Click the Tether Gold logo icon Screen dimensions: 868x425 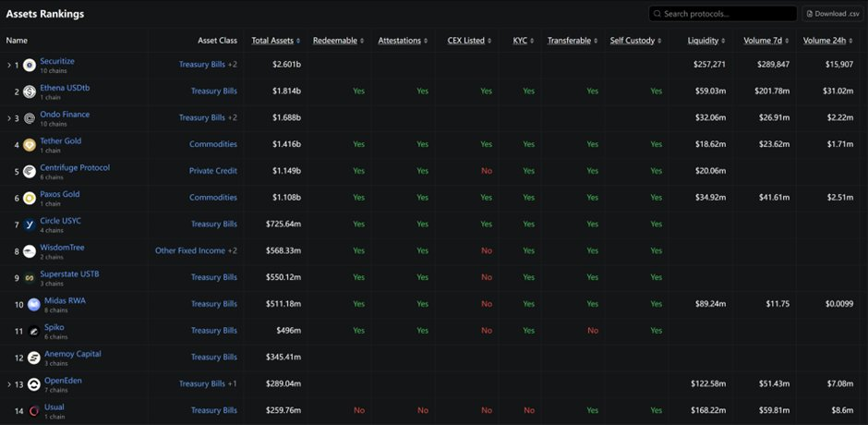[x=30, y=145]
